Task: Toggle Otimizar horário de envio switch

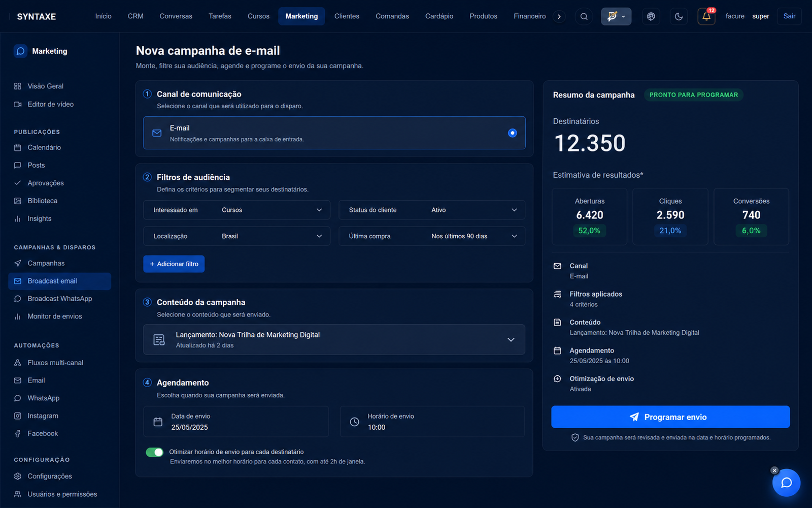Action: tap(155, 452)
